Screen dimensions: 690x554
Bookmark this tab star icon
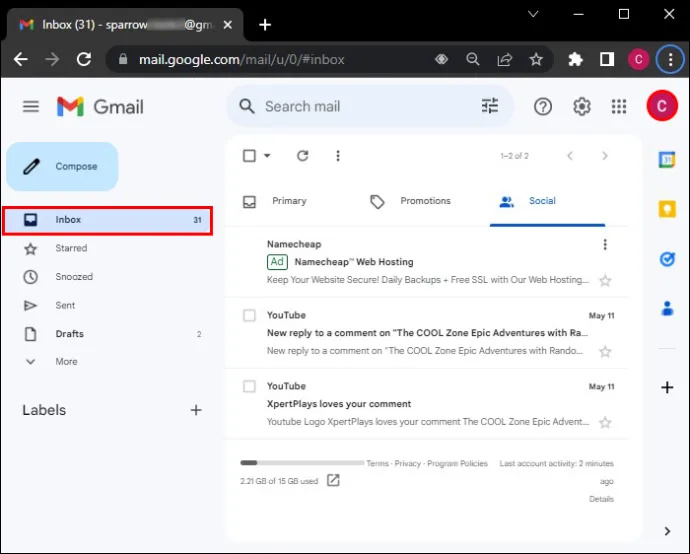[x=536, y=59]
